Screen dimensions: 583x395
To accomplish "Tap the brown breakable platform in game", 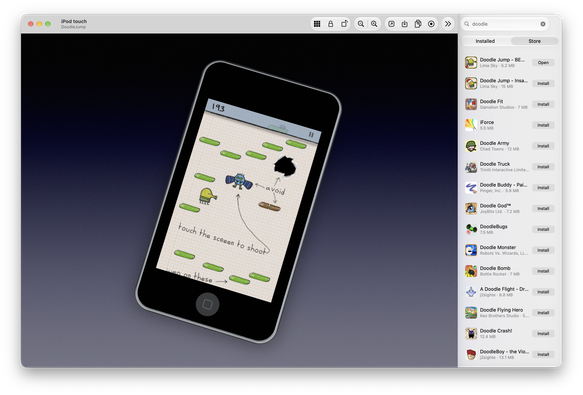I will tap(270, 206).
